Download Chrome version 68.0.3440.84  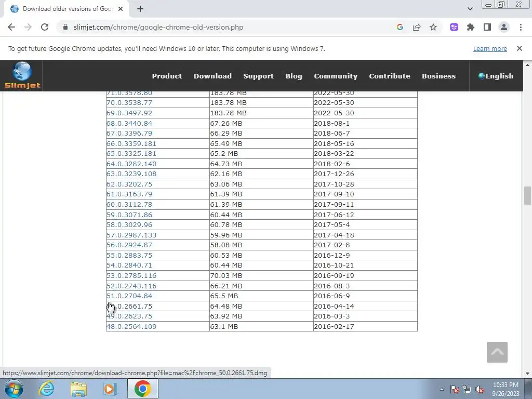tap(129, 123)
